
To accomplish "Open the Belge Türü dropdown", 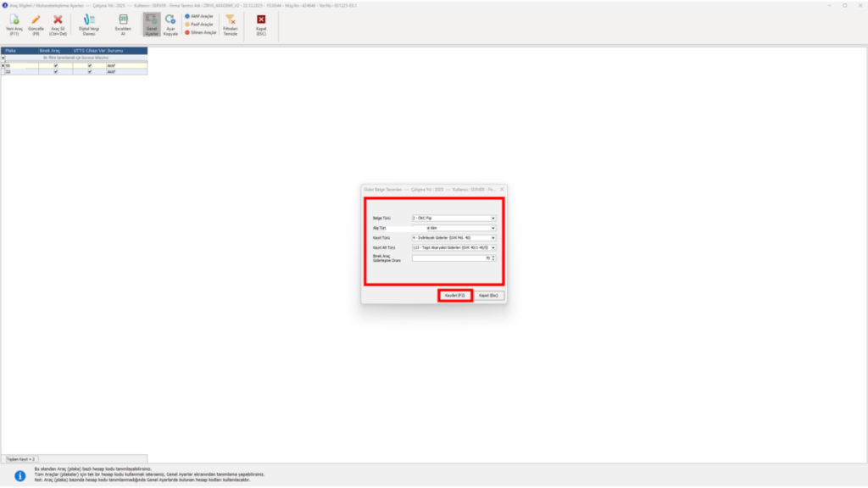I will [x=454, y=218].
